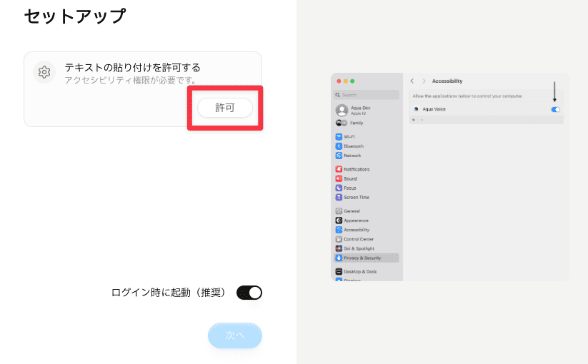Toggle the Aqua Voice switch in the preview
Screen dimensions: 588x364
555,109
